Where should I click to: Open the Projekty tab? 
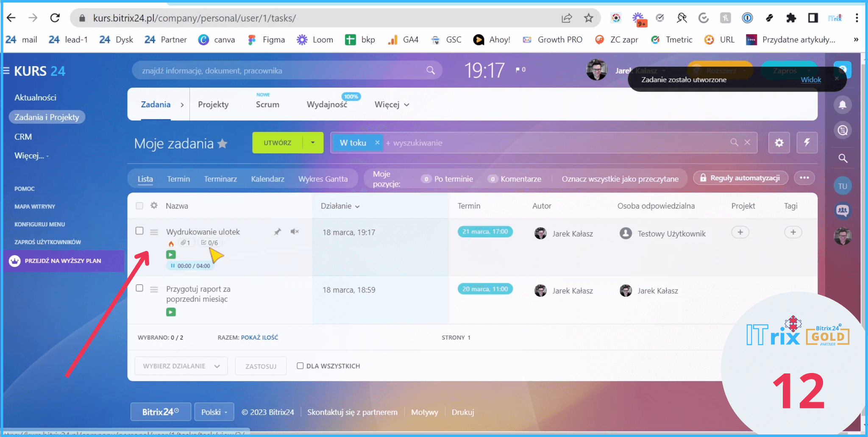tap(213, 105)
